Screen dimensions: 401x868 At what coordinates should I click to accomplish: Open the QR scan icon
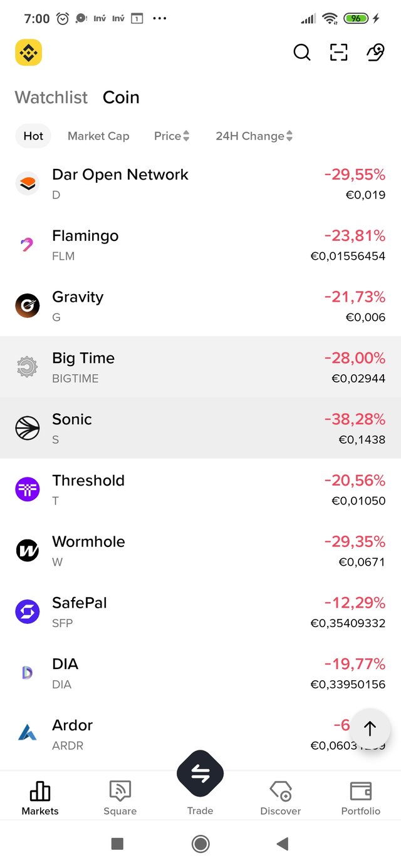coord(338,53)
